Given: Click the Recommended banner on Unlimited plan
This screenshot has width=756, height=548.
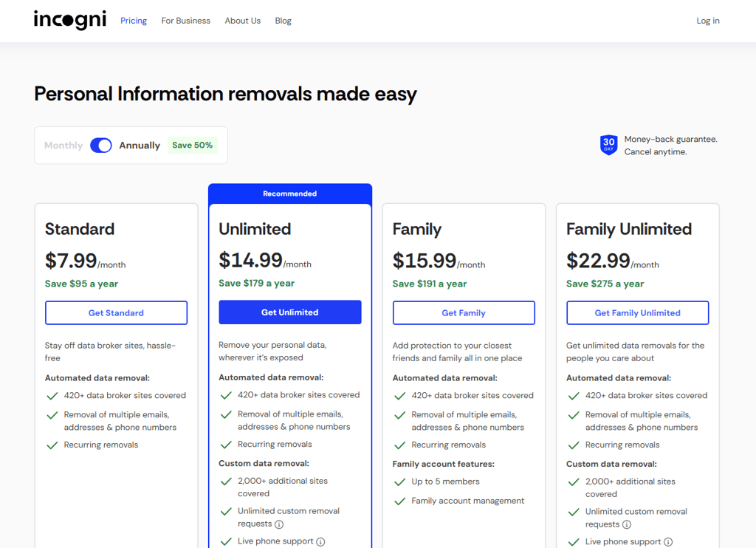Looking at the screenshot, I should click(x=289, y=193).
